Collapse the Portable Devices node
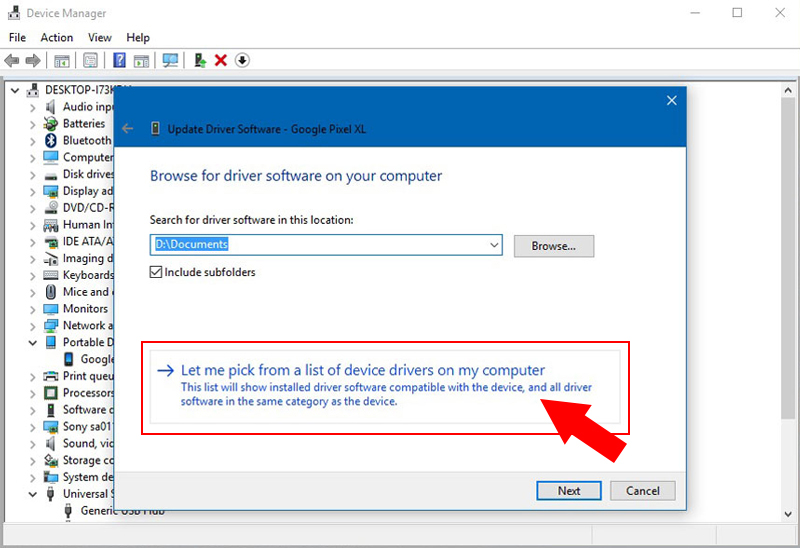800x548 pixels. coord(33,343)
